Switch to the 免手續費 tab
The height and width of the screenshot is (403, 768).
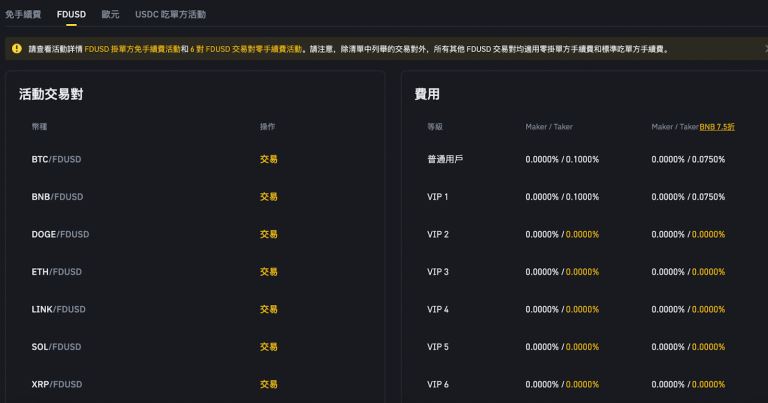tap(23, 14)
